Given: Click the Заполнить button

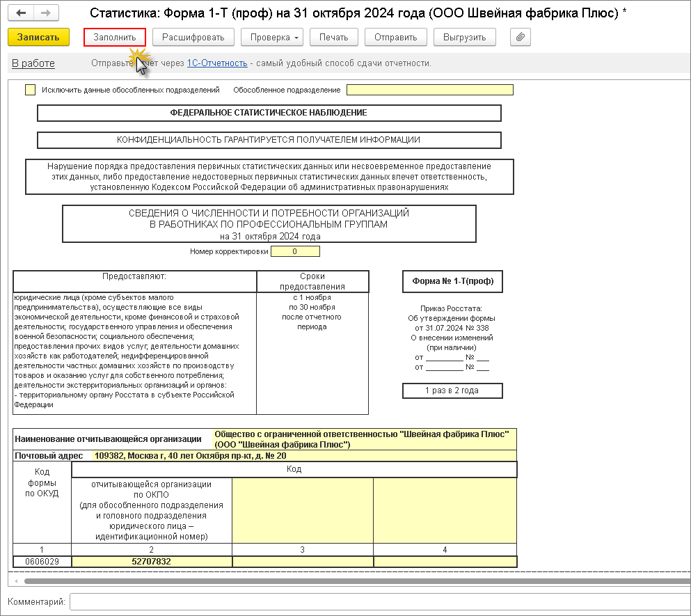Looking at the screenshot, I should (115, 37).
